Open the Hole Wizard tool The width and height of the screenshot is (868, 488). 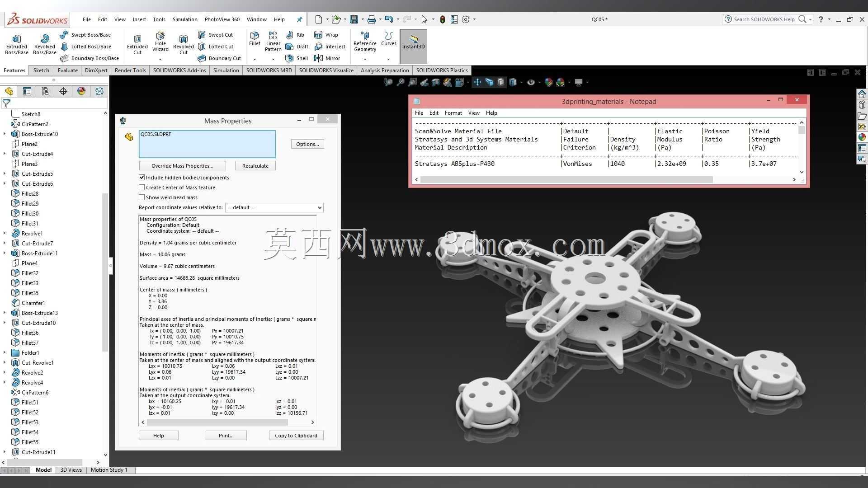tap(160, 42)
